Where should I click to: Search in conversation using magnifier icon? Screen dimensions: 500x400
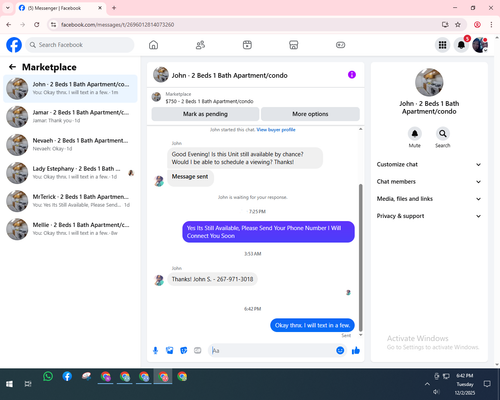pyautogui.click(x=442, y=134)
